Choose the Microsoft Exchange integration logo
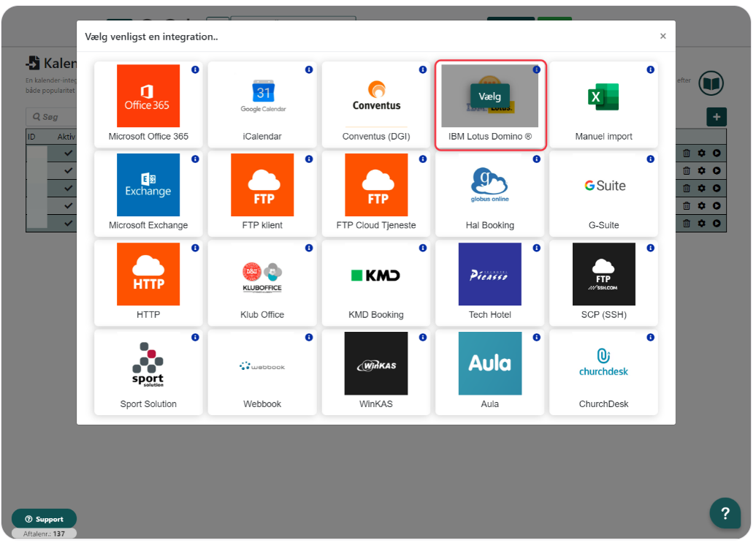756x546 pixels. [x=148, y=185]
